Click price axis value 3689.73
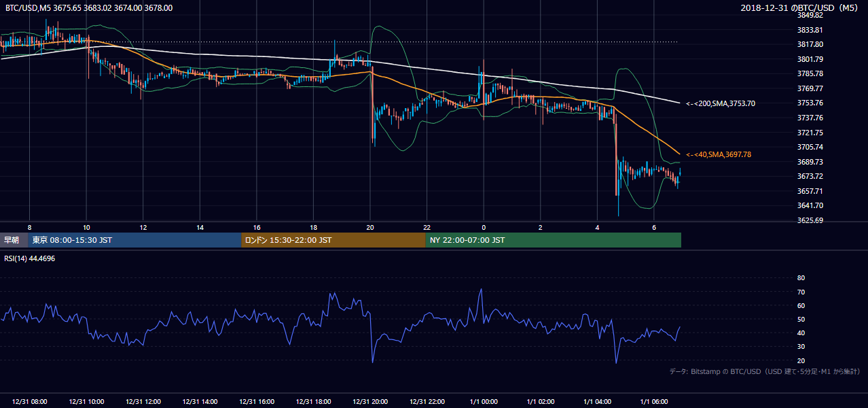Image resolution: width=868 pixels, height=408 pixels. [x=810, y=162]
